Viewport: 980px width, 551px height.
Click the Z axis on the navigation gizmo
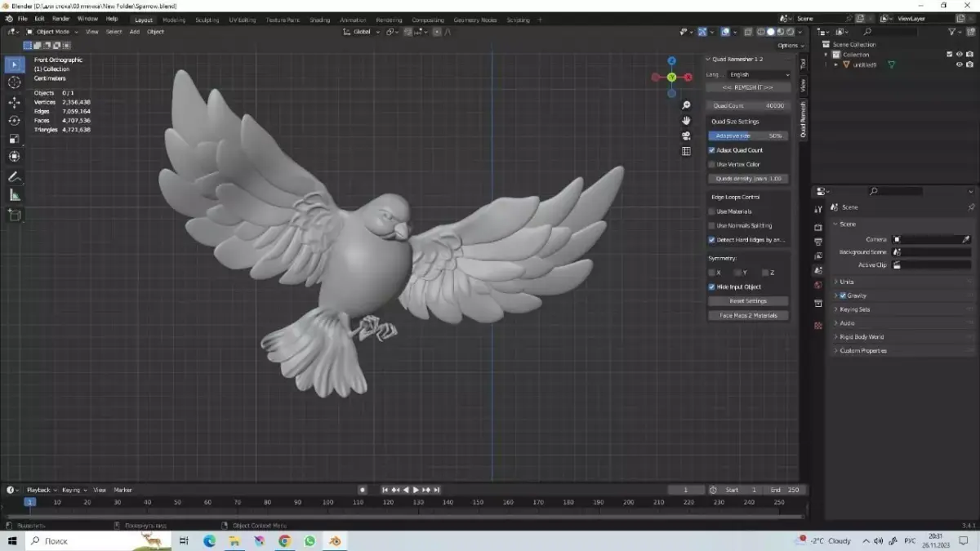(x=671, y=61)
